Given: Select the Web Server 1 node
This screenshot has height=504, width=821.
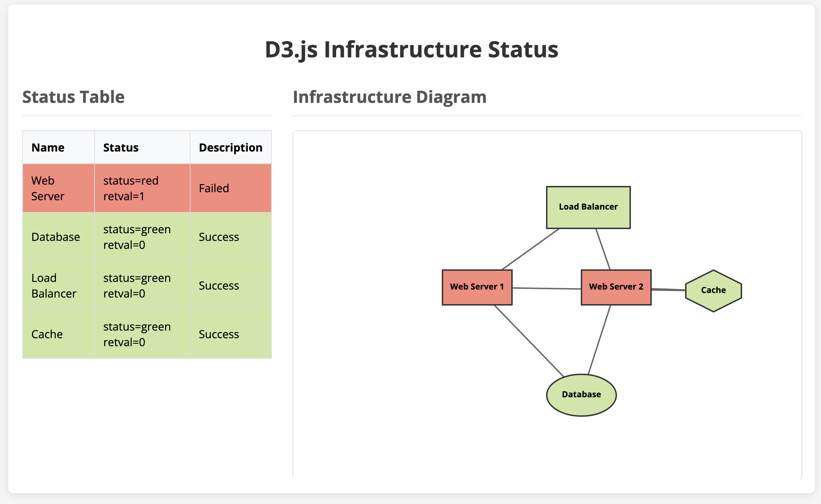Looking at the screenshot, I should click(477, 287).
